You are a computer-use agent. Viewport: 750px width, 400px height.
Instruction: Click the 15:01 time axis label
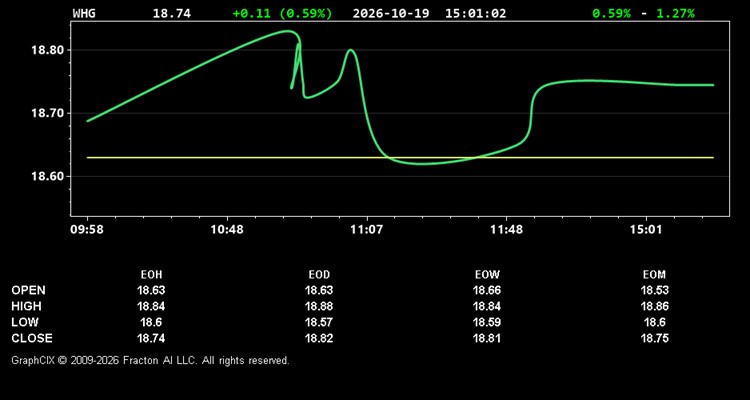646,230
